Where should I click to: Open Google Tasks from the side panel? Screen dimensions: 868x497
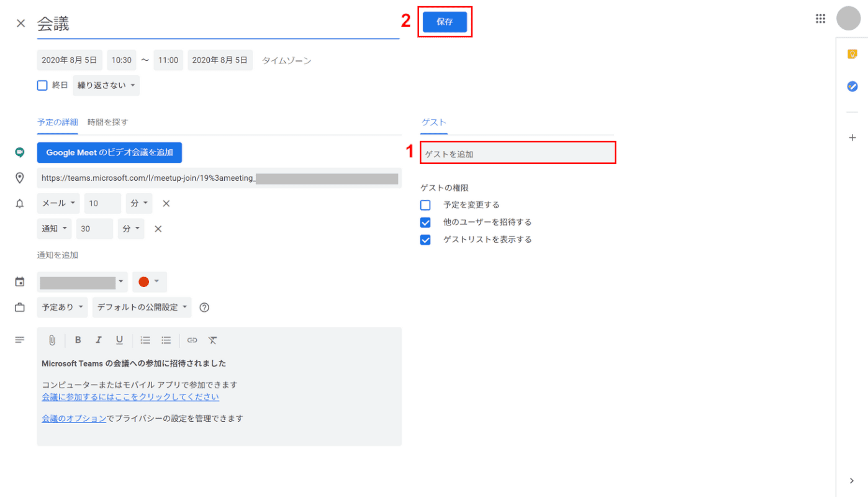coord(852,86)
